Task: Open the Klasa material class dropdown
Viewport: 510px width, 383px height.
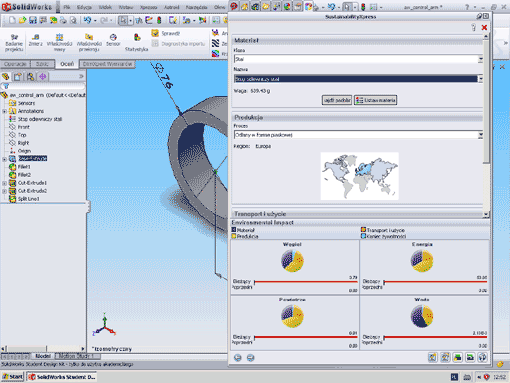Action: (480, 59)
